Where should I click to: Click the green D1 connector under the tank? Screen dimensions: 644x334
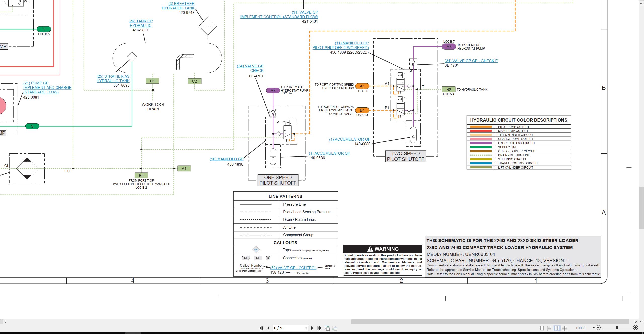coord(152,81)
